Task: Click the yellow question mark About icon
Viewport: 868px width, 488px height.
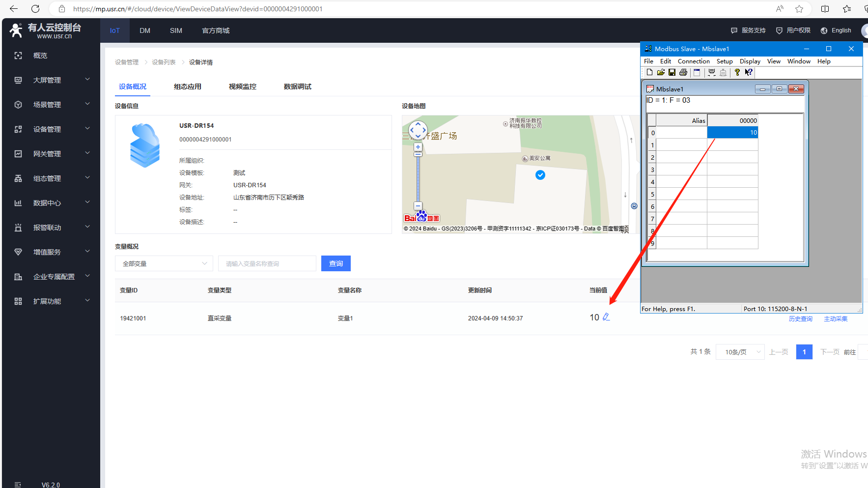Action: point(737,72)
